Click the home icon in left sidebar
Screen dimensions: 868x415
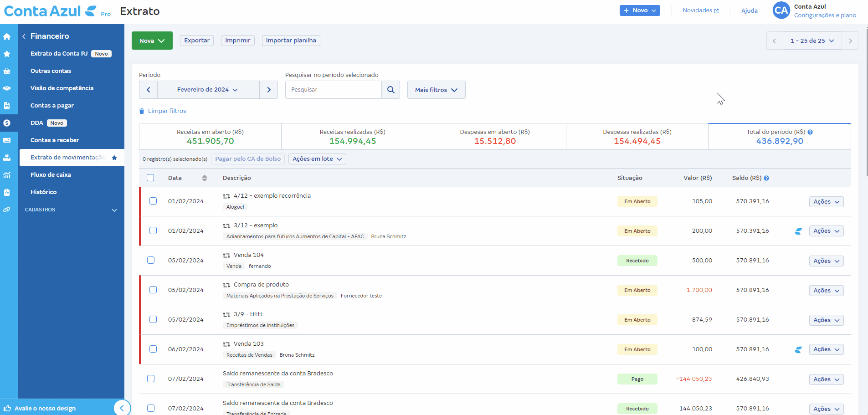coord(7,36)
